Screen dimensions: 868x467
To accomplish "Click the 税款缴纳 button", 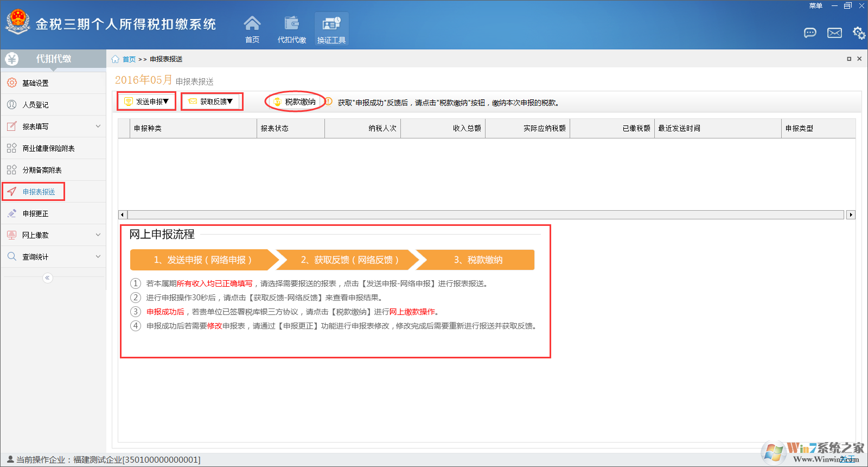I will click(x=295, y=102).
